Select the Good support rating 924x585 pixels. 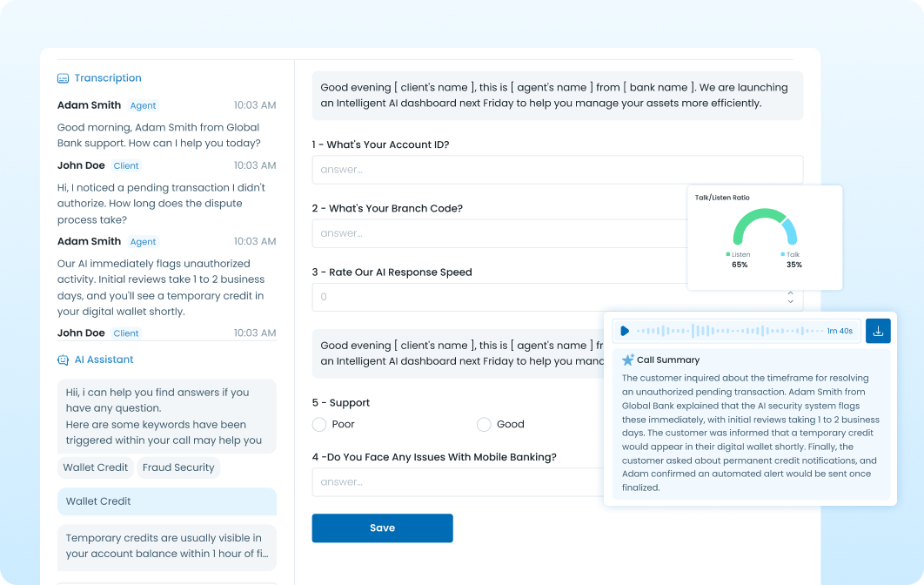(484, 424)
